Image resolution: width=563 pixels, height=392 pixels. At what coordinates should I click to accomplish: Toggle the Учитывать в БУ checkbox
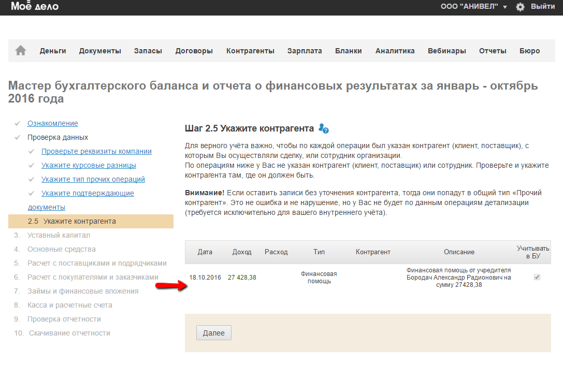click(x=537, y=277)
